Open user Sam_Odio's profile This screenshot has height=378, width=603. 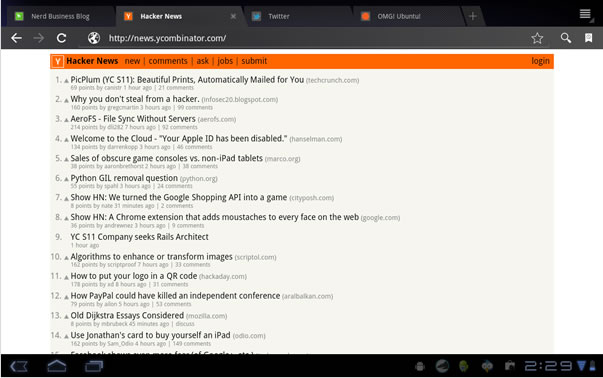pyautogui.click(x=120, y=343)
